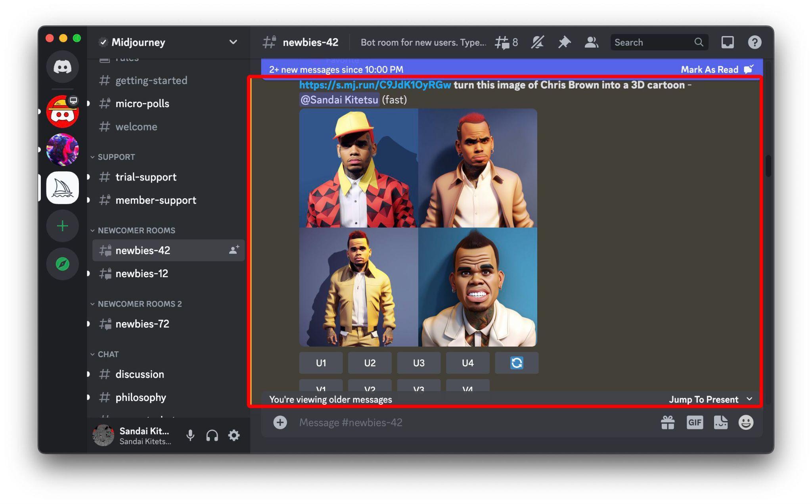Select the newbies-42 channel in sidebar
This screenshot has height=504, width=812.
pos(169,250)
